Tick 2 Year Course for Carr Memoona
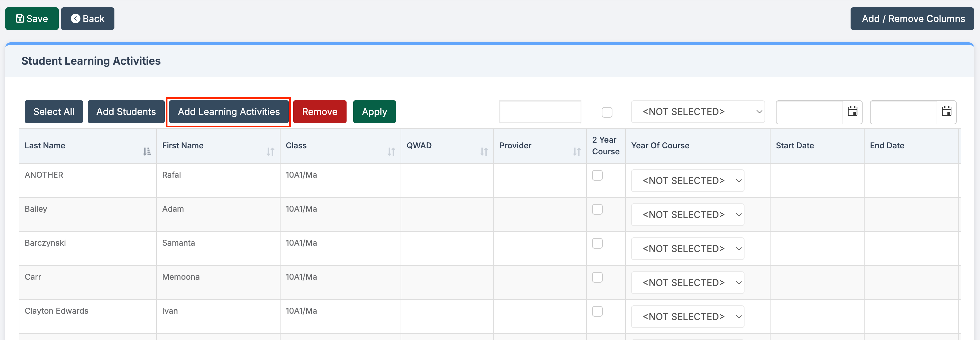The width and height of the screenshot is (980, 340). click(597, 277)
